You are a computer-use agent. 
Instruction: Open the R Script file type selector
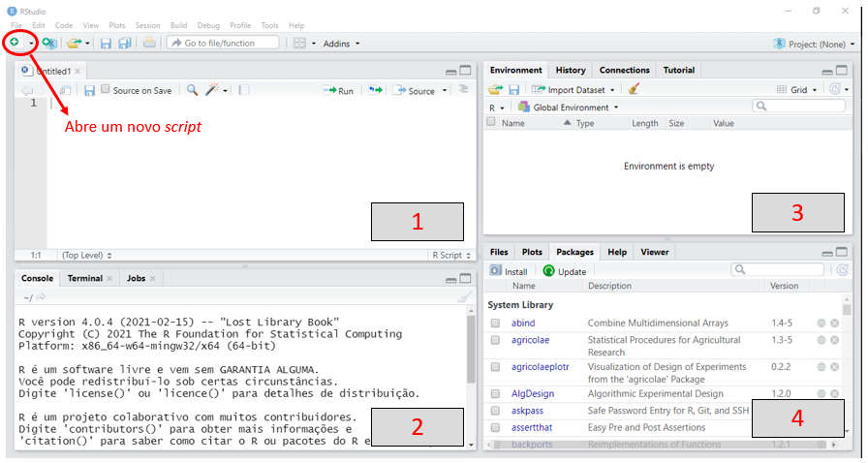(451, 256)
